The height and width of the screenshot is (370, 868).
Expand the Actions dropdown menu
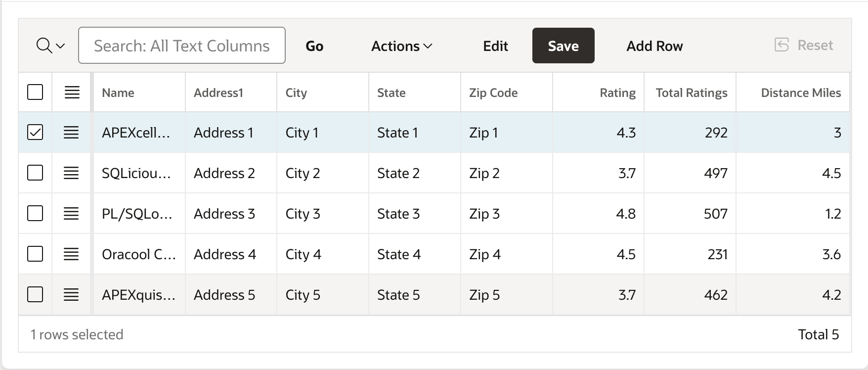pos(401,46)
